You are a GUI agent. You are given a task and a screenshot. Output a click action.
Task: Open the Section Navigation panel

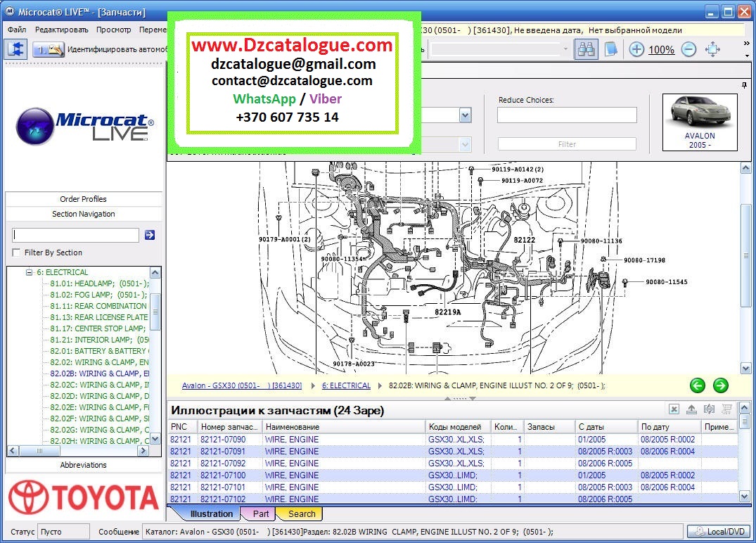pyautogui.click(x=84, y=214)
